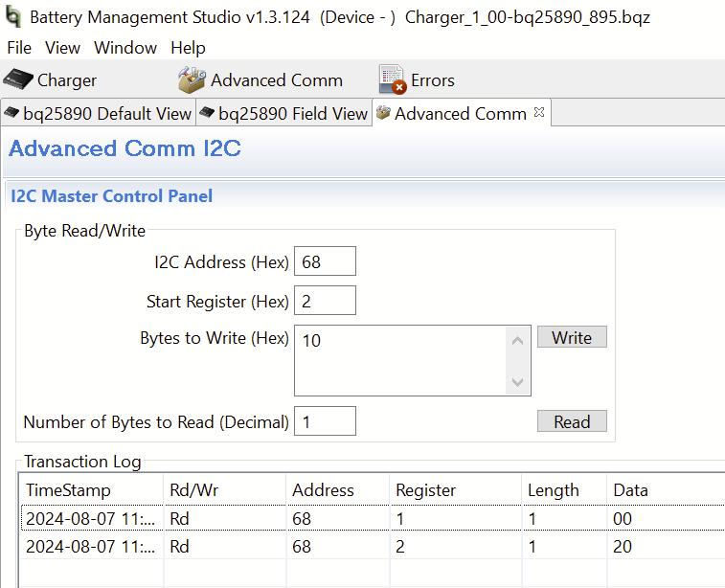
Task: Open the View menu
Action: 62,48
